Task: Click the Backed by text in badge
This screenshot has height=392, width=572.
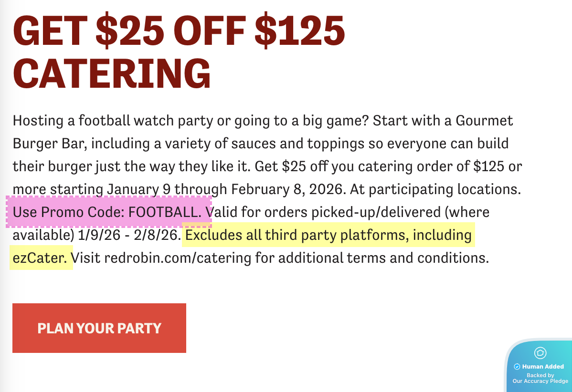Action: coord(540,375)
